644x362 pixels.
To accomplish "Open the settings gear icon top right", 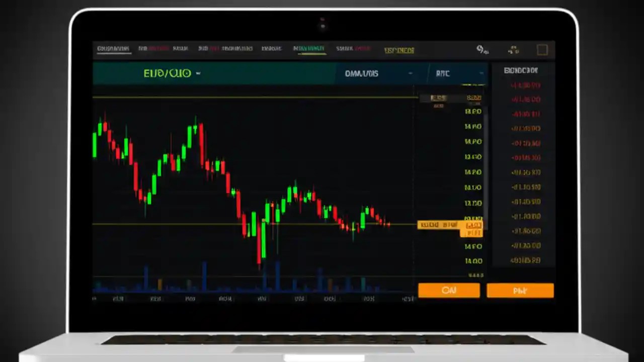I will pyautogui.click(x=481, y=50).
